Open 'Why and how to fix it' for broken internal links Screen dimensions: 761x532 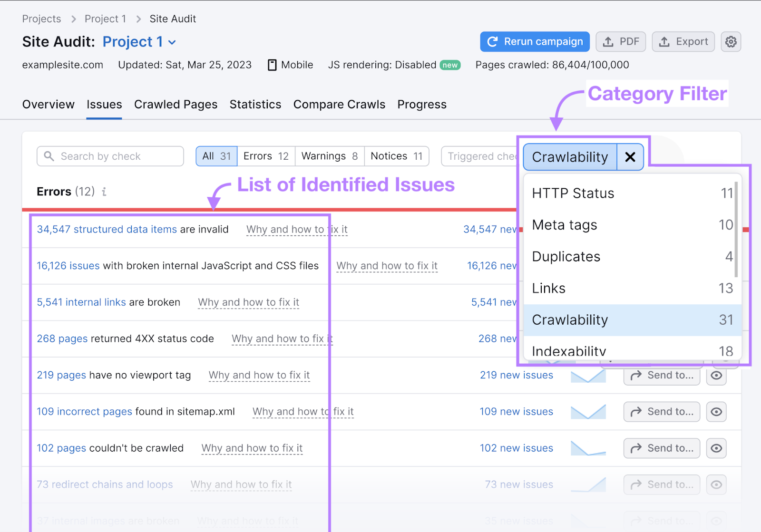point(248,302)
